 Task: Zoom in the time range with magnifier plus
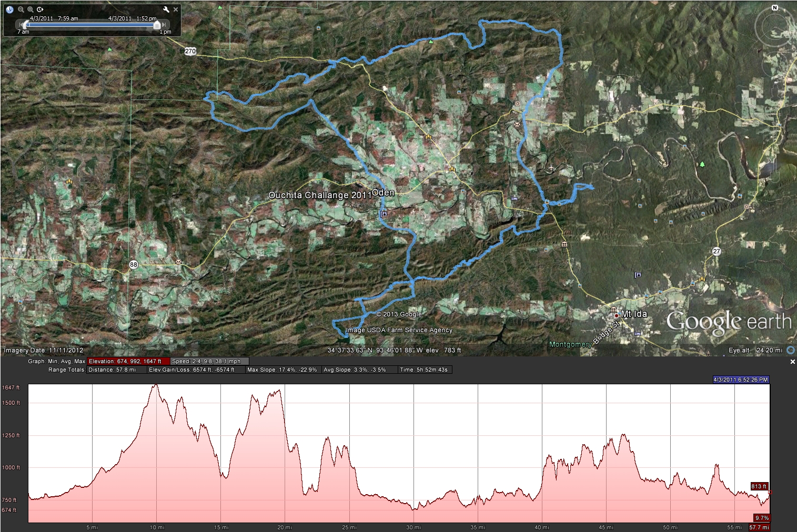pos(31,9)
